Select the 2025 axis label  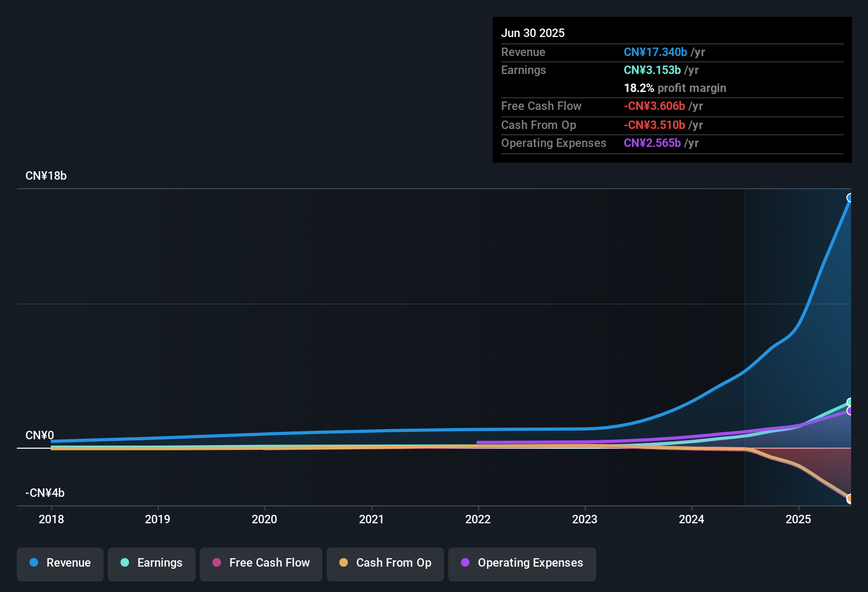point(799,519)
